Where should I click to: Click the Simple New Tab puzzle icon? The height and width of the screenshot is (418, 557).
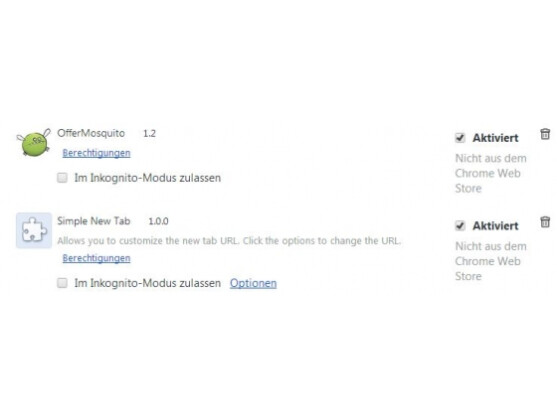click(34, 230)
